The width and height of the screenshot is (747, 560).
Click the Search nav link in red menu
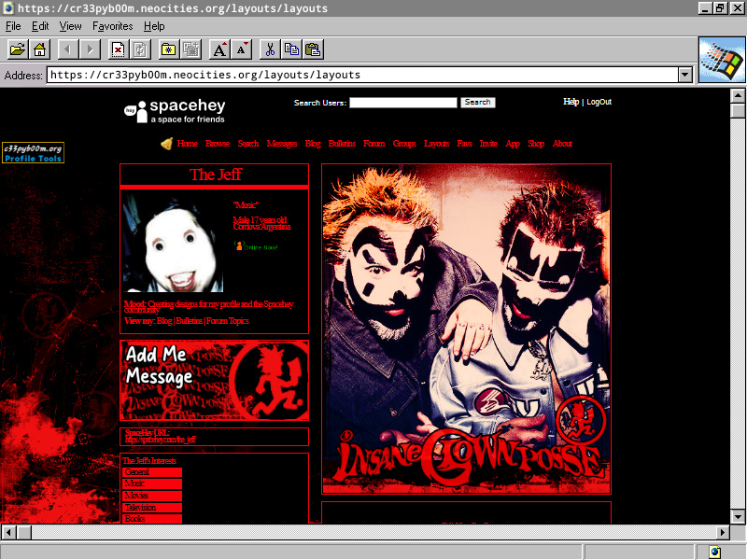tap(248, 144)
